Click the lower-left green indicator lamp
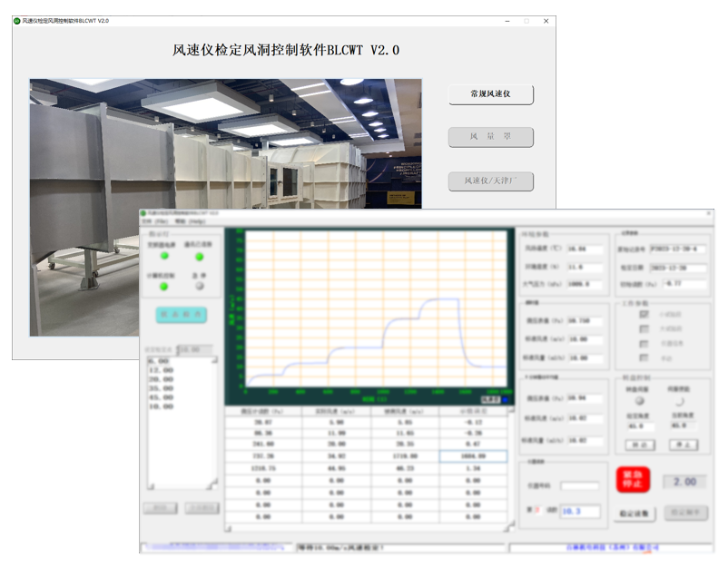The image size is (728, 567). coord(164,287)
